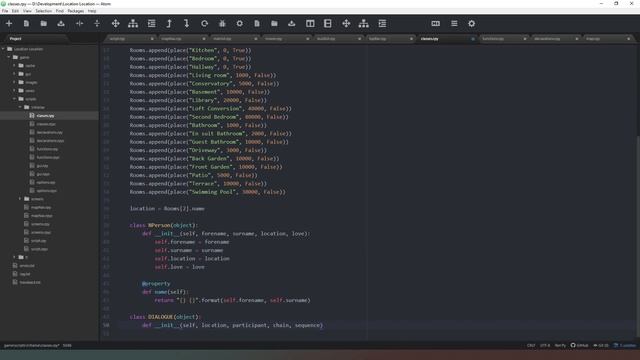Screen dimensions: 640x360
Task: Click the plus new-file toolbar icon
Action: point(9,24)
